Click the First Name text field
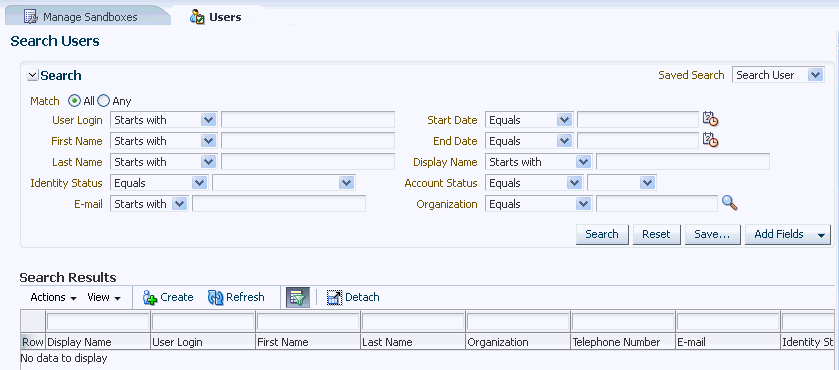839x370 pixels. click(308, 141)
